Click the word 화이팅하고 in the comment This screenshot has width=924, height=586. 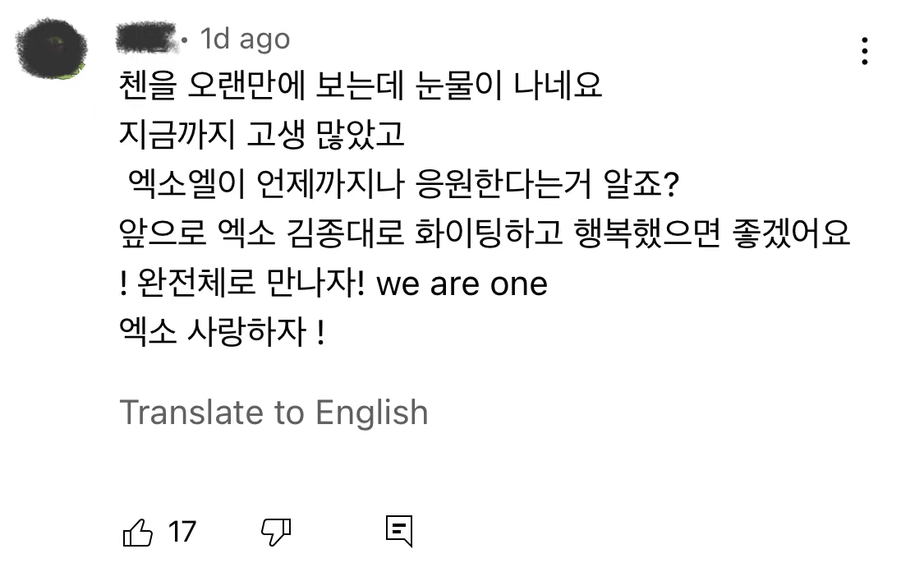(490, 233)
